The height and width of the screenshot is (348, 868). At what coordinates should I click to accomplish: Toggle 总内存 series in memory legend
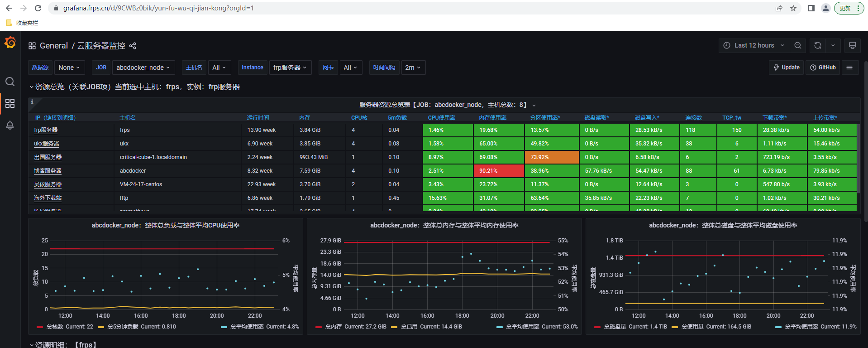click(334, 327)
